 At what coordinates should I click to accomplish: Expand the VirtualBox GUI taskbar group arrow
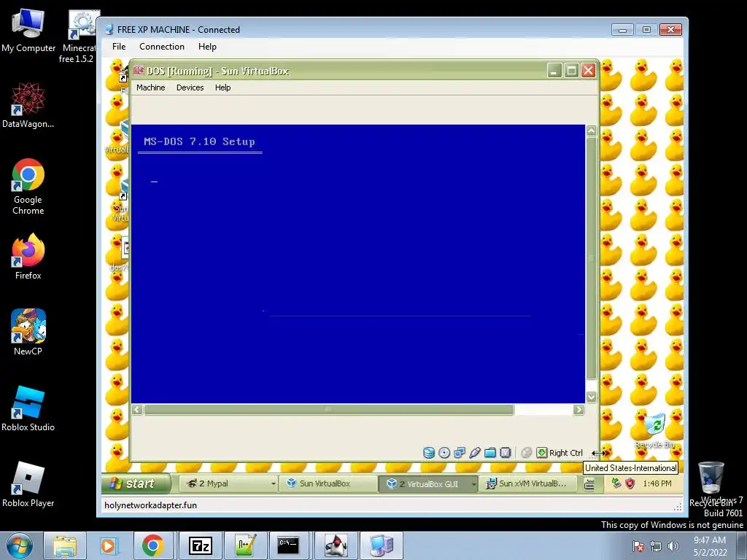click(x=473, y=484)
